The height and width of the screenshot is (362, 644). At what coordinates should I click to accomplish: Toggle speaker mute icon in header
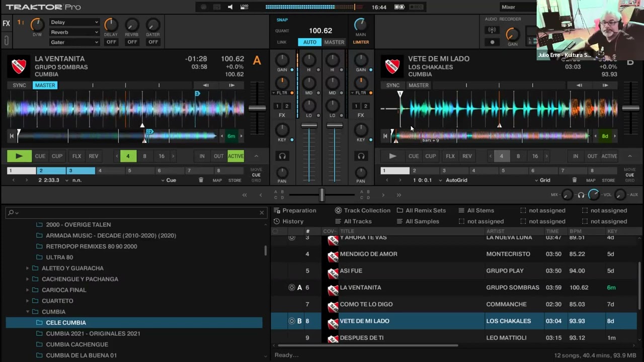click(x=230, y=7)
